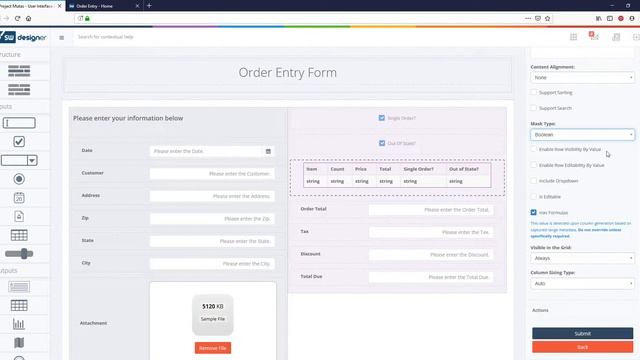
Task: Open the Content Alignment dropdown
Action: pos(582,78)
